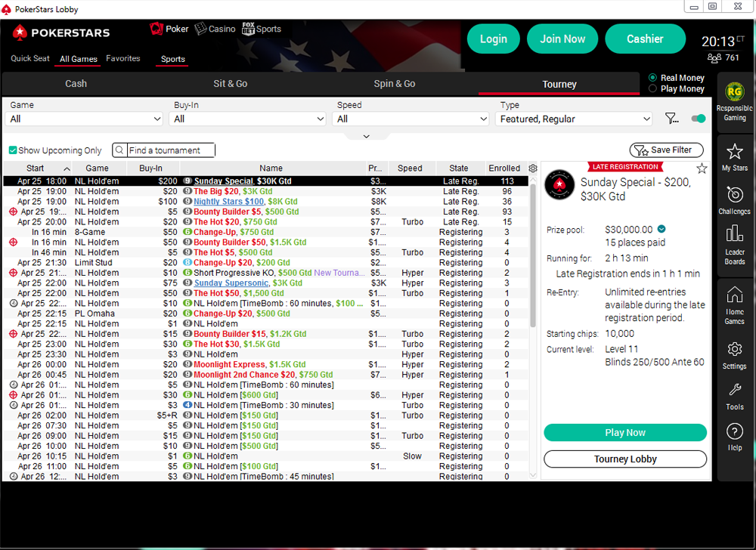The height and width of the screenshot is (550, 756).
Task: Open Settings gear in right sidebar
Action: tap(734, 349)
